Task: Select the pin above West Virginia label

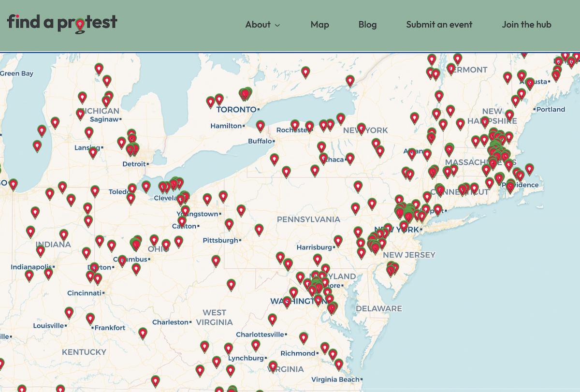Action: [x=231, y=284]
